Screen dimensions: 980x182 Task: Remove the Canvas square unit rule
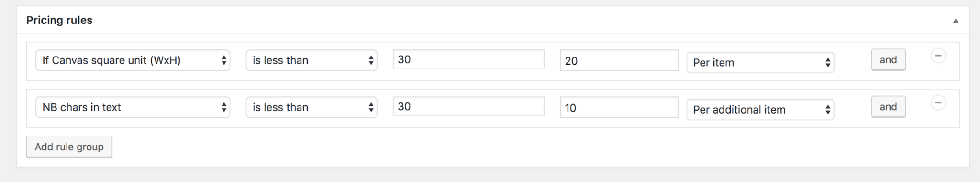click(938, 56)
